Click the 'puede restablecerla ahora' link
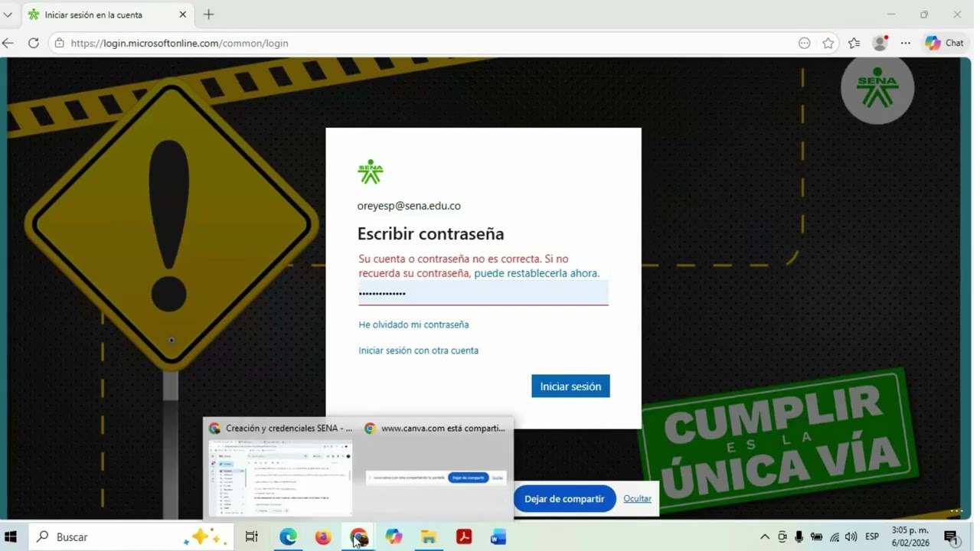This screenshot has height=551, width=980. (x=537, y=273)
